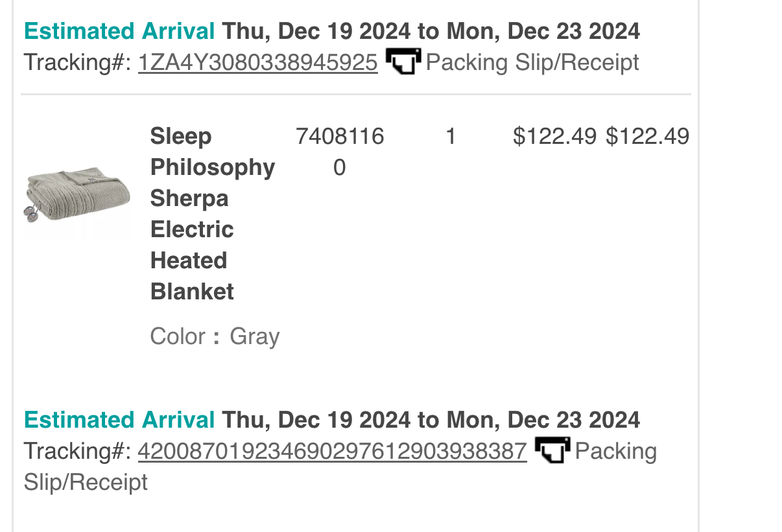782x532 pixels.
Task: Click Estimated Arrival heading above the 4200870192 tracking number
Action: (x=119, y=419)
